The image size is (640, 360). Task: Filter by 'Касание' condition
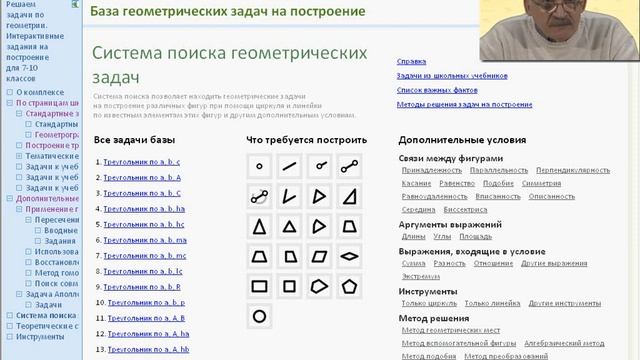click(416, 183)
